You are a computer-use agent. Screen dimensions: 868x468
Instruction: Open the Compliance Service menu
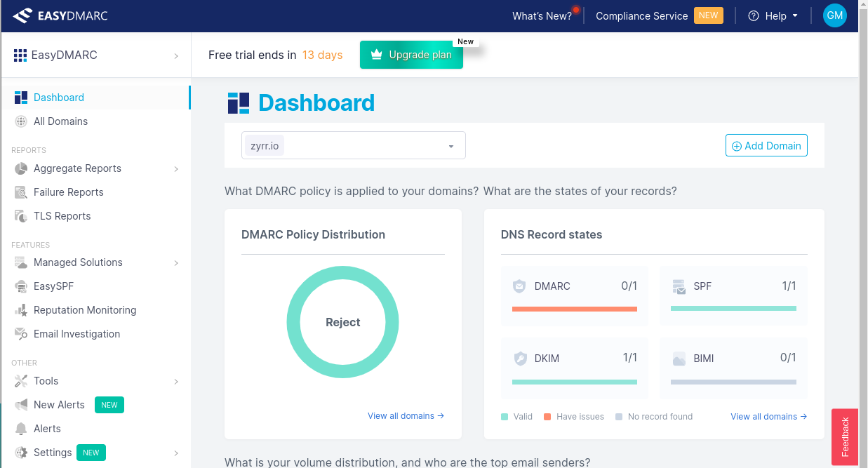641,15
